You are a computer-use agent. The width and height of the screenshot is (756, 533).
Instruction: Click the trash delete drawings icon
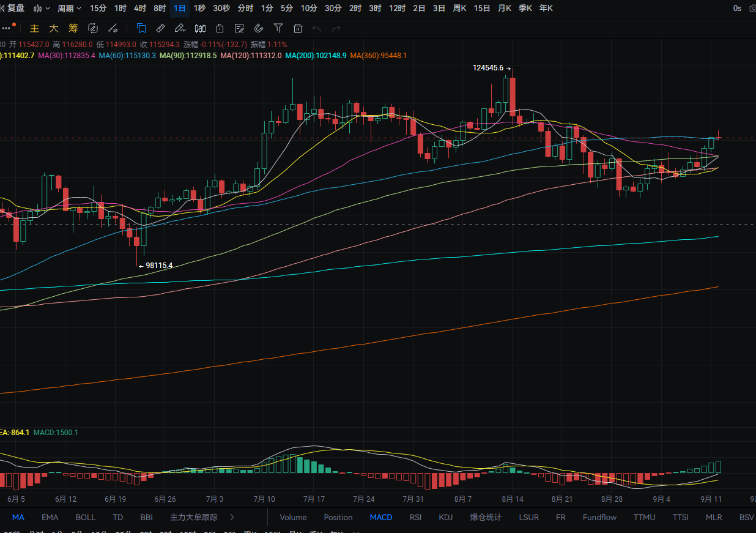click(298, 28)
